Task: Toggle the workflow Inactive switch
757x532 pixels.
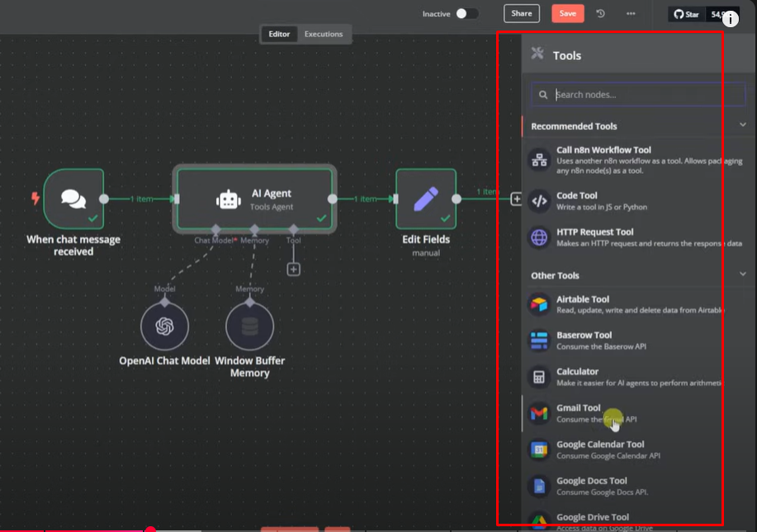Action: (466, 13)
